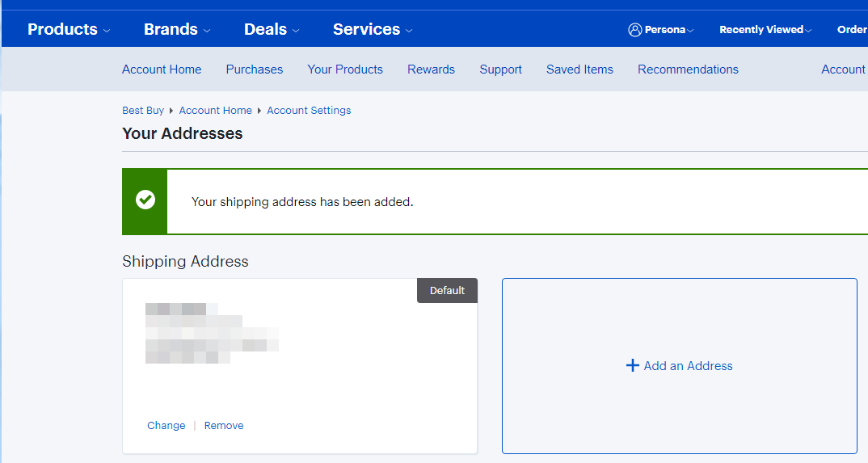Click the plus icon to add an address

coord(633,366)
